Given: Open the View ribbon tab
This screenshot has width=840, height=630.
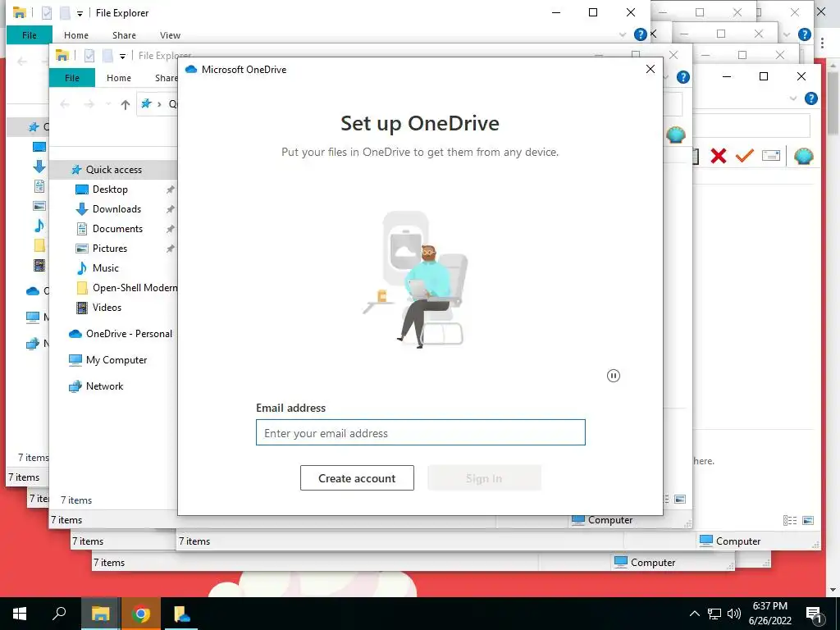Looking at the screenshot, I should coord(170,34).
